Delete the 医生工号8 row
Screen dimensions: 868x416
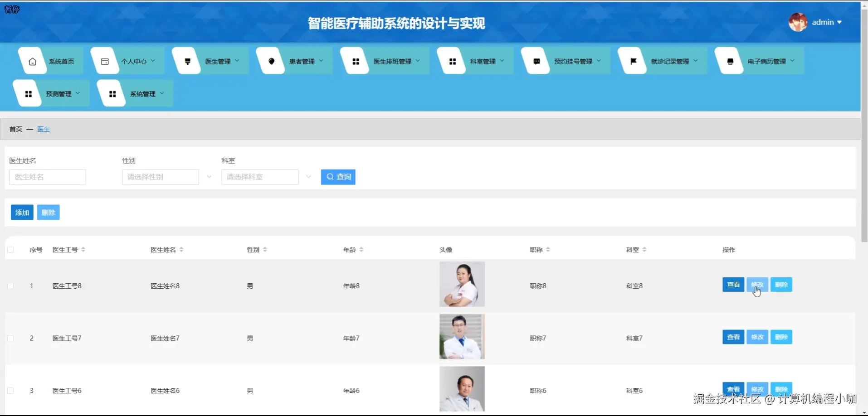click(x=781, y=285)
